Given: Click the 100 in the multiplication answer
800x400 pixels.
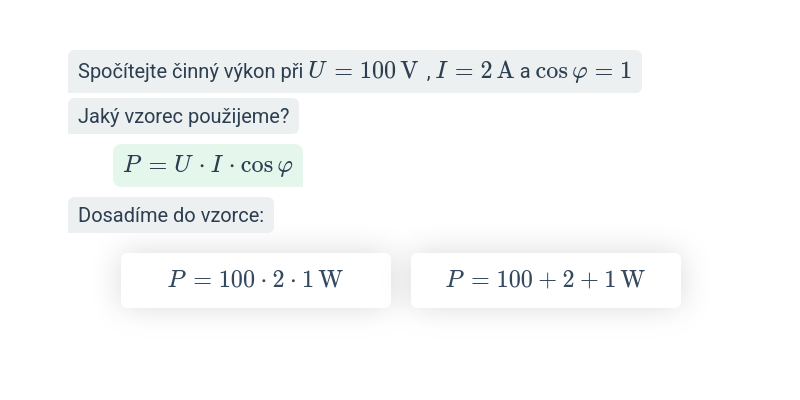Looking at the screenshot, I should tap(237, 280).
